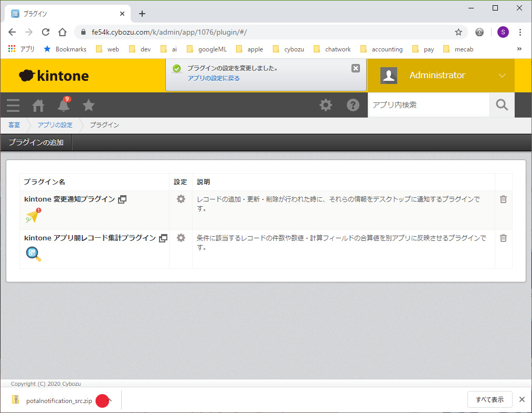Bookmark this page with the star icon

coord(459,32)
